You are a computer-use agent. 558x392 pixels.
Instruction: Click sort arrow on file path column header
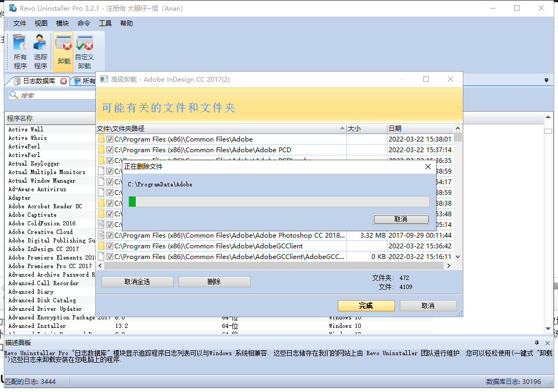342,128
